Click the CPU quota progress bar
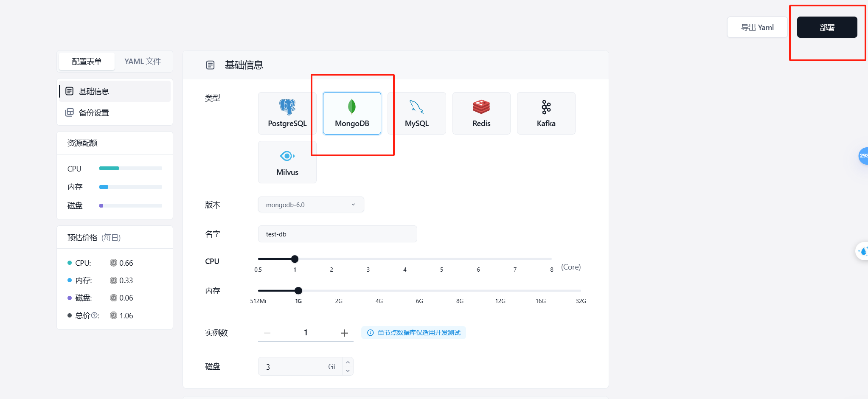868x399 pixels. 131,169
